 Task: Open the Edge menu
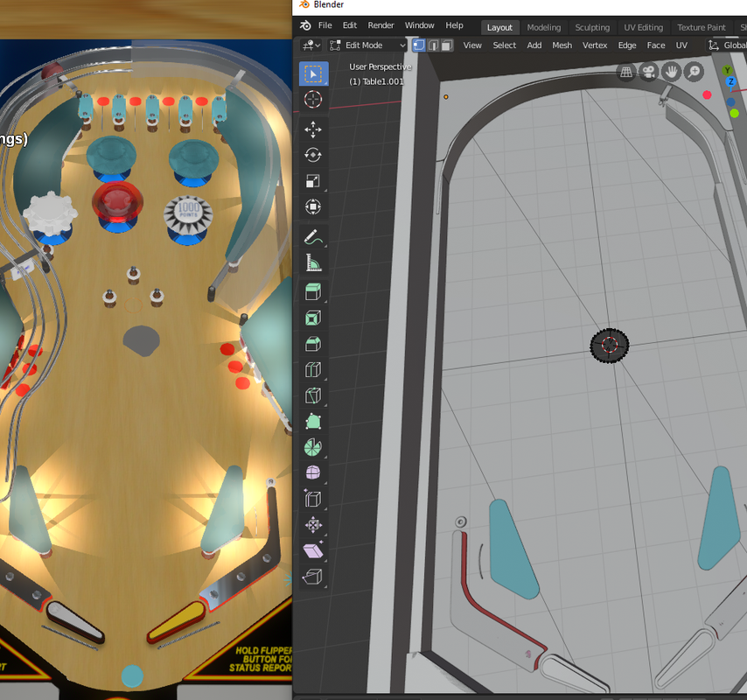[x=627, y=45]
